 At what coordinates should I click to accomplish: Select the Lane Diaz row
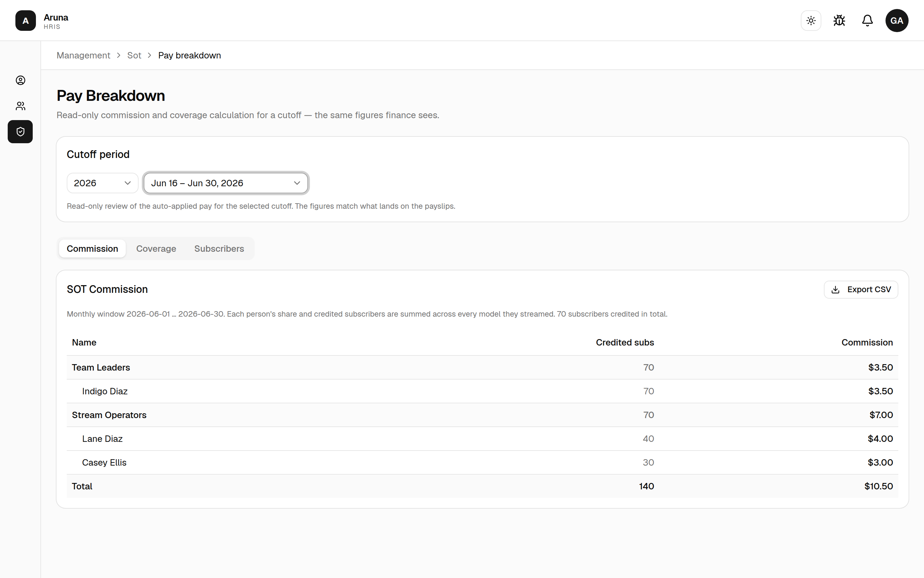(482, 438)
